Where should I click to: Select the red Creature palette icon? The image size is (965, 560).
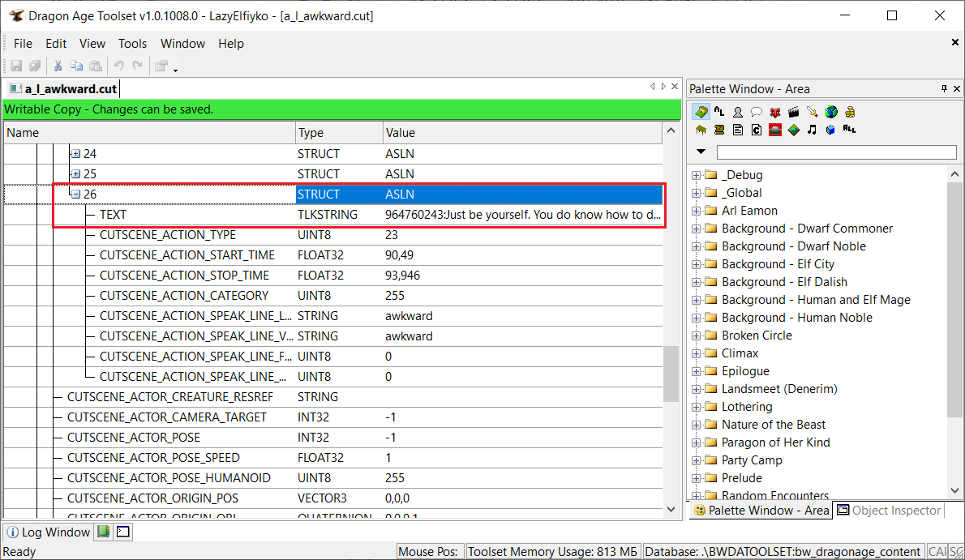click(x=774, y=112)
